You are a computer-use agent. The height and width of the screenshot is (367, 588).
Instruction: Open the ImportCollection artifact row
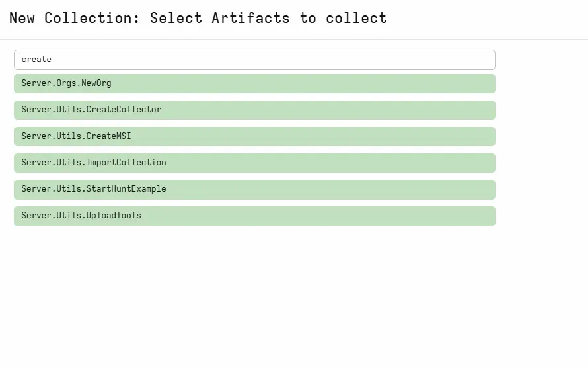click(254, 163)
